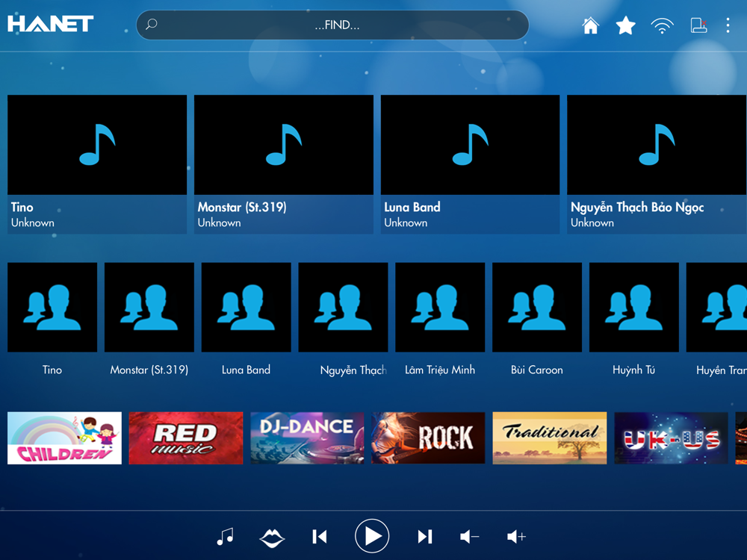The width and height of the screenshot is (747, 560).
Task: Start playback with the Play button
Action: (x=372, y=536)
